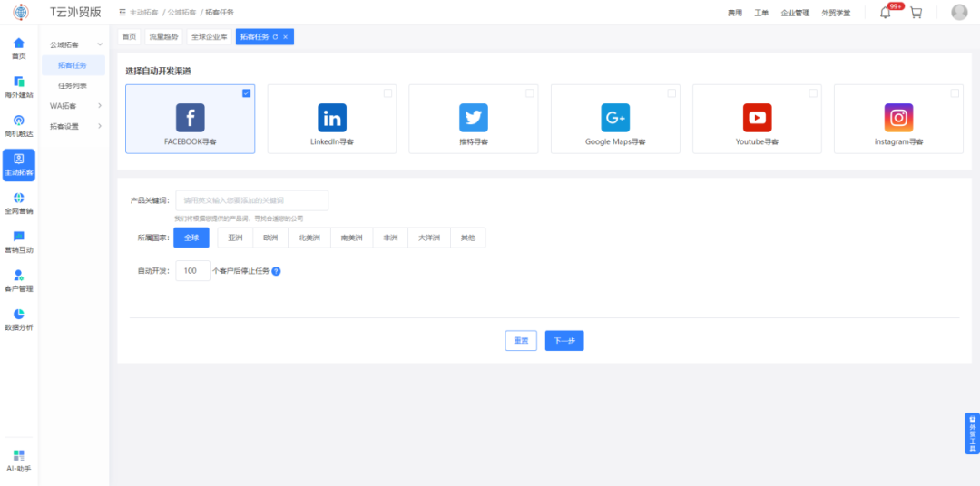Select 亚洲 region option

235,238
